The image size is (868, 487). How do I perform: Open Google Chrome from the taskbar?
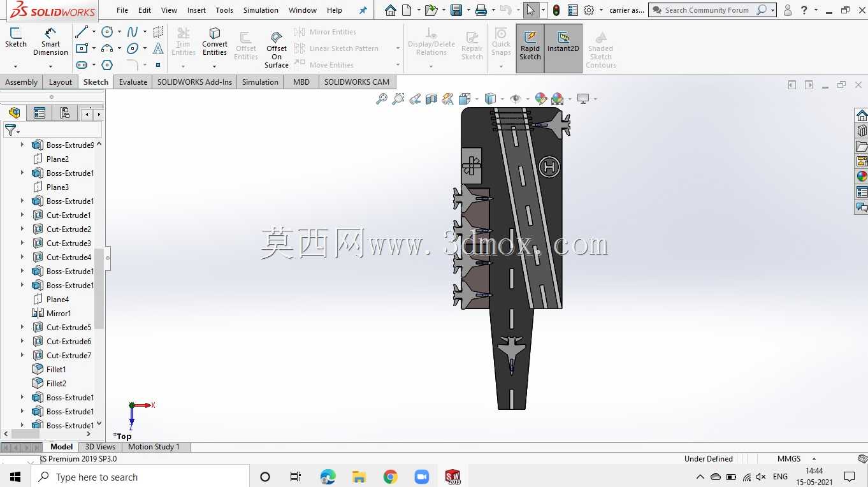coord(391,477)
